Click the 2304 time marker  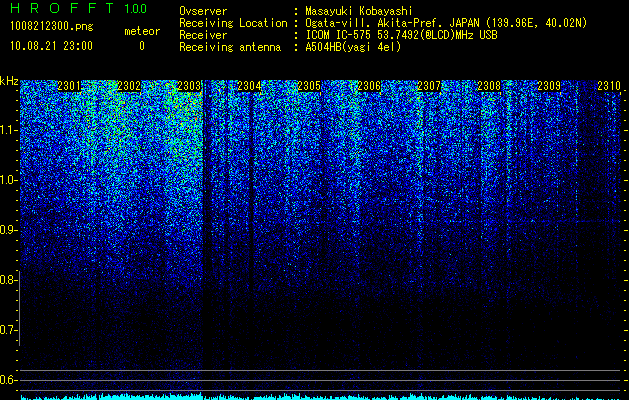tap(249, 86)
